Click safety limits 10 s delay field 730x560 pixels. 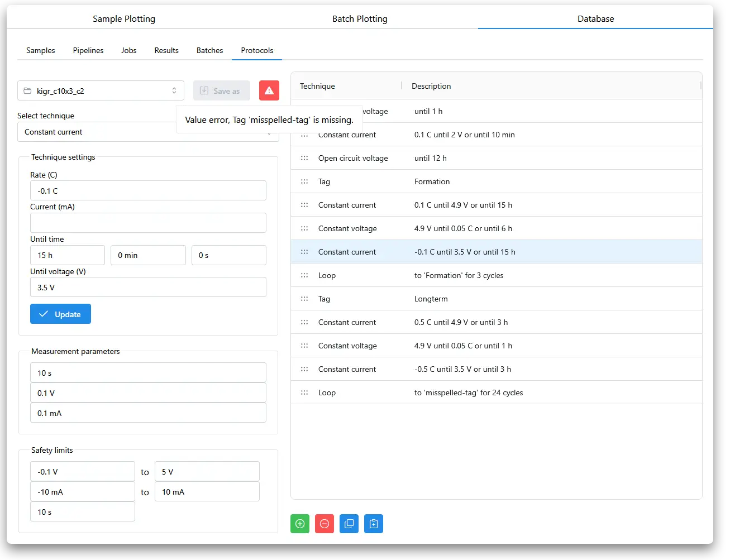tap(83, 511)
